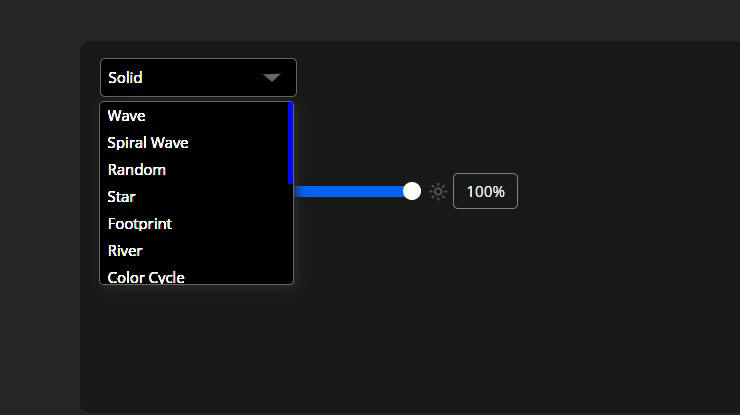Click the scrollbar track below the blue thumb
This screenshot has width=740, height=415.
coord(290,235)
